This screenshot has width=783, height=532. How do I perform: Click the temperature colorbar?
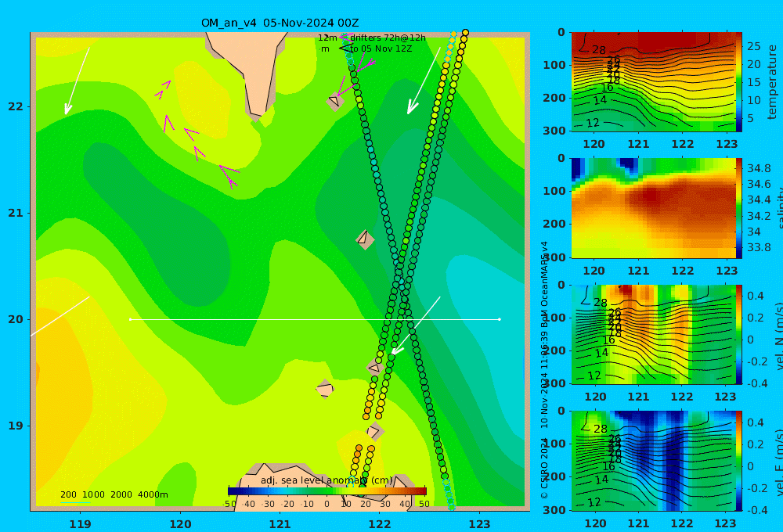click(739, 82)
